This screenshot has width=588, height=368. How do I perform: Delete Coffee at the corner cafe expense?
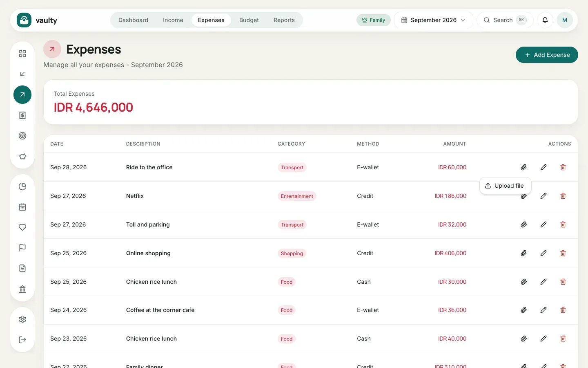point(563,310)
